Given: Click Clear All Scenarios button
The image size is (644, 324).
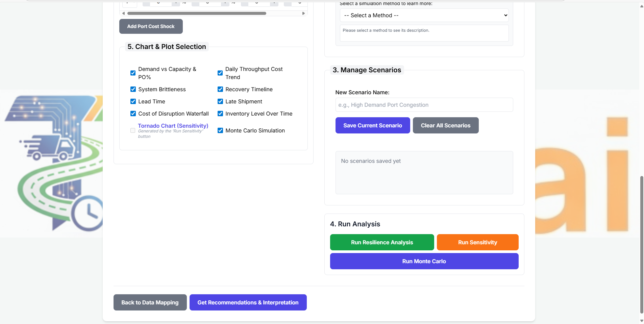Looking at the screenshot, I should click(445, 125).
